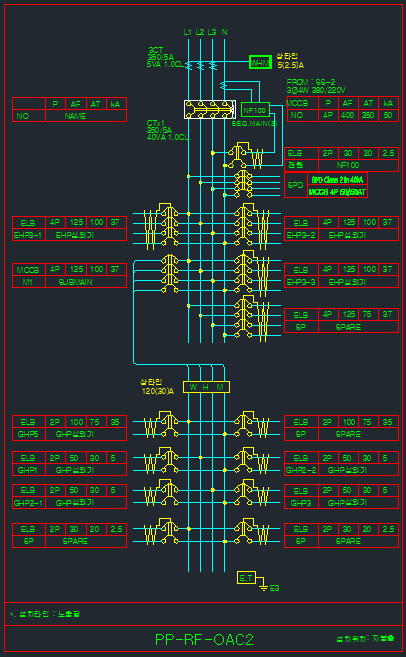Select the green NF100 box near main breaker

[255, 110]
